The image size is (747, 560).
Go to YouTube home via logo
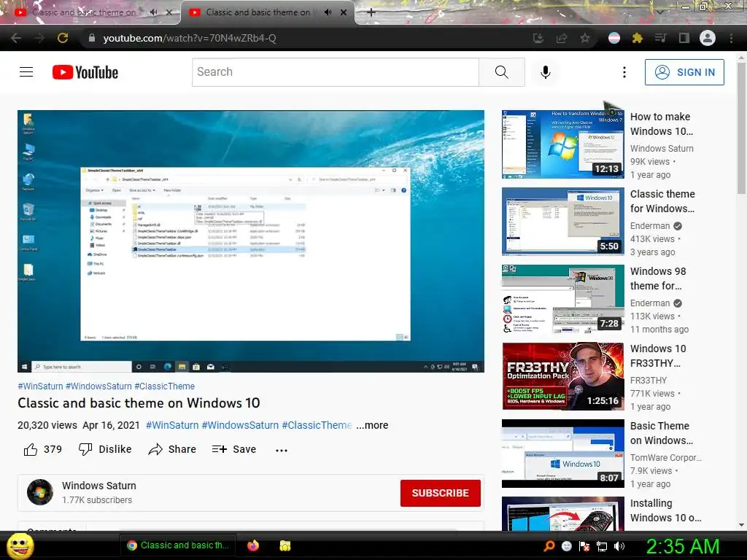tap(85, 72)
